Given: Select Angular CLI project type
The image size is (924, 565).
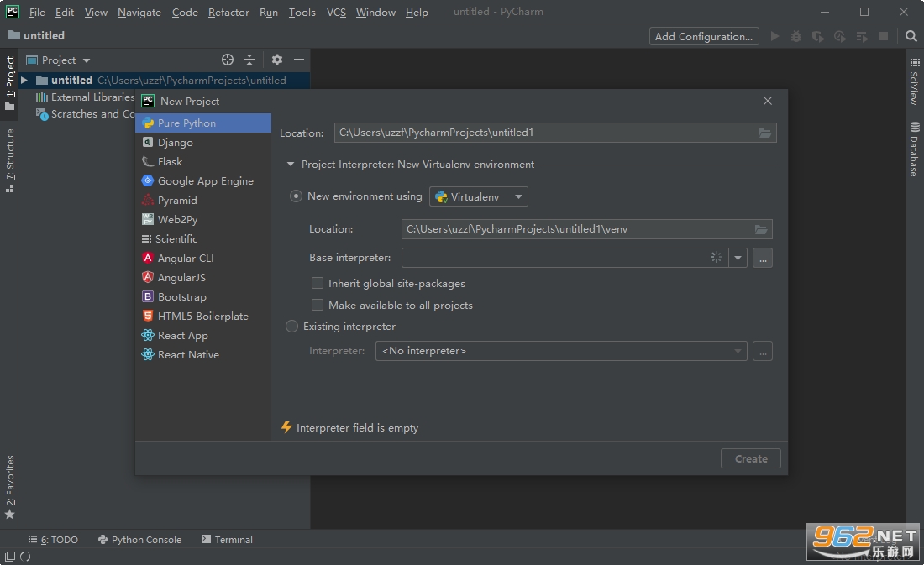Looking at the screenshot, I should coord(203,258).
